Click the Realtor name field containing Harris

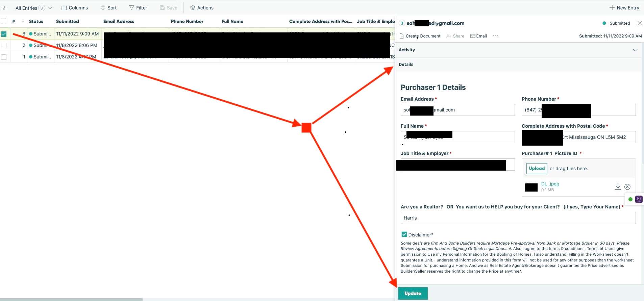[518, 218]
